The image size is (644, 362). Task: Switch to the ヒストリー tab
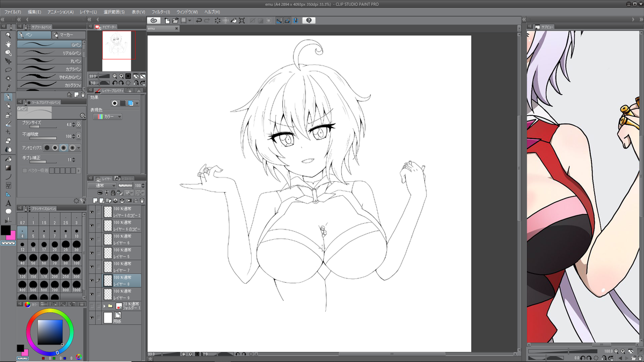124,178
